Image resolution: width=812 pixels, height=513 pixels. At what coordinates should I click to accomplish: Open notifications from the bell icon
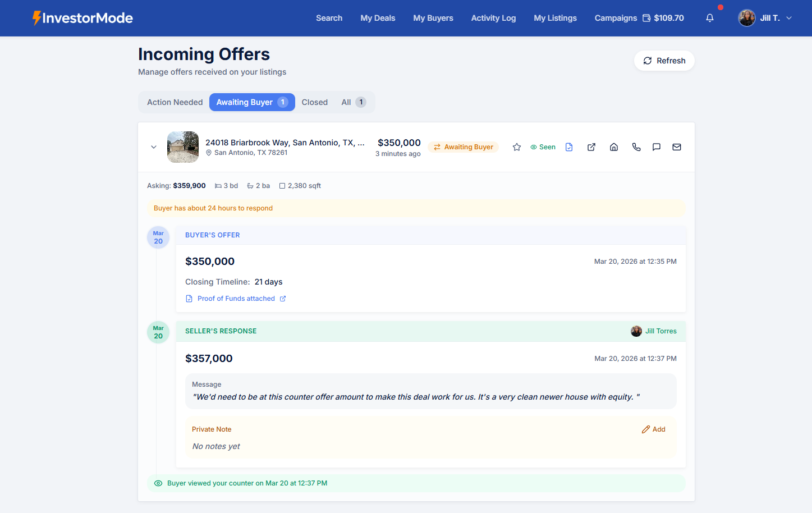click(709, 17)
